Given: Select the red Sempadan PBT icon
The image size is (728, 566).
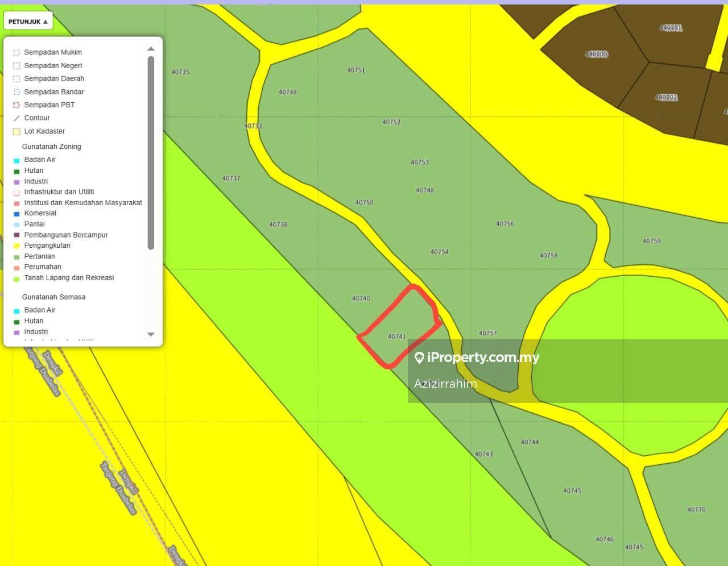Looking at the screenshot, I should tap(16, 105).
